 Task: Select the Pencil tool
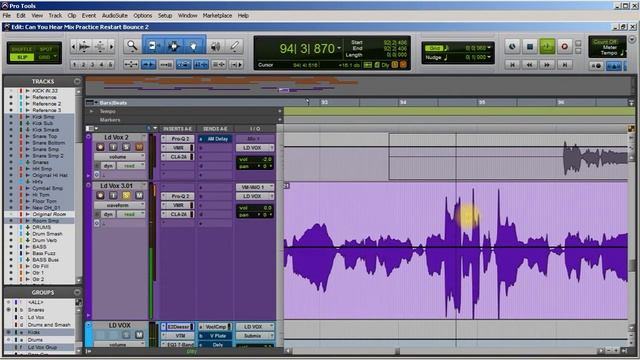(235, 46)
